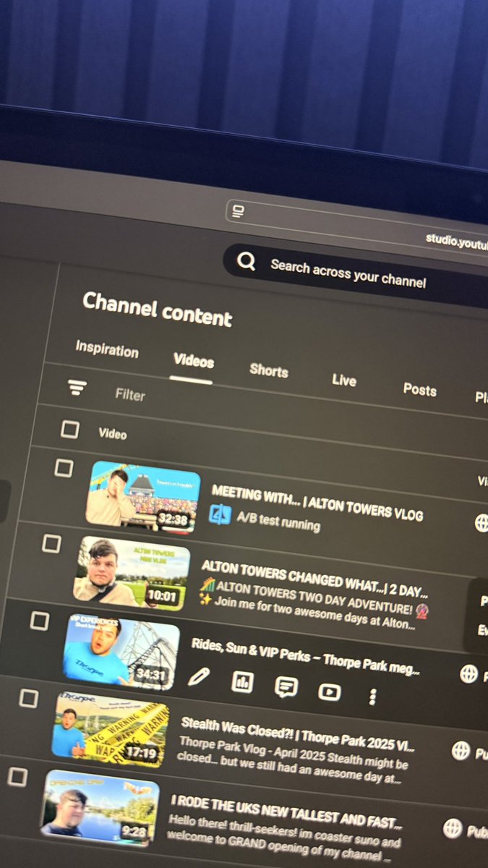The image size is (488, 868).
Task: Switch to the Inspiration tab
Action: (107, 349)
